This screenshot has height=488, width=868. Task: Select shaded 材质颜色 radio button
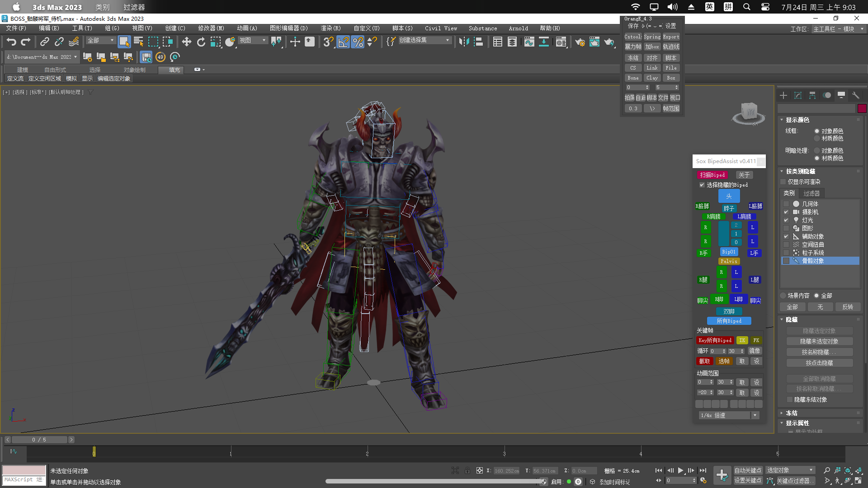[817, 158]
